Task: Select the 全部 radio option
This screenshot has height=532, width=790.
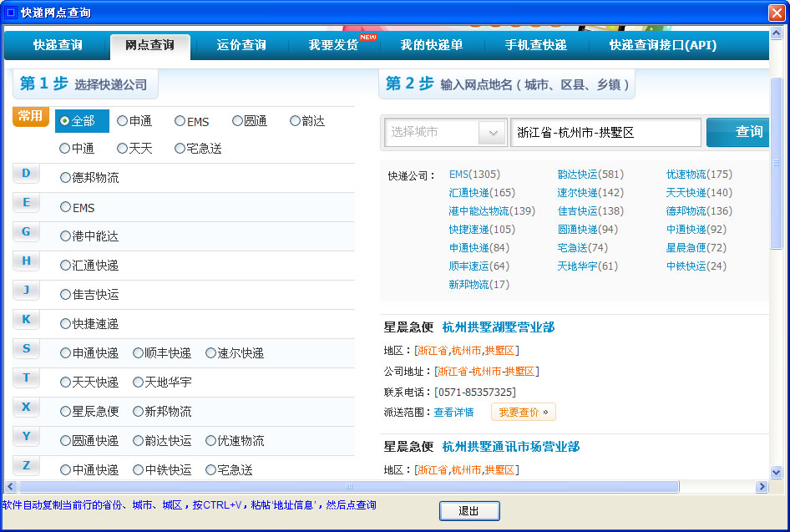Action: 65,121
